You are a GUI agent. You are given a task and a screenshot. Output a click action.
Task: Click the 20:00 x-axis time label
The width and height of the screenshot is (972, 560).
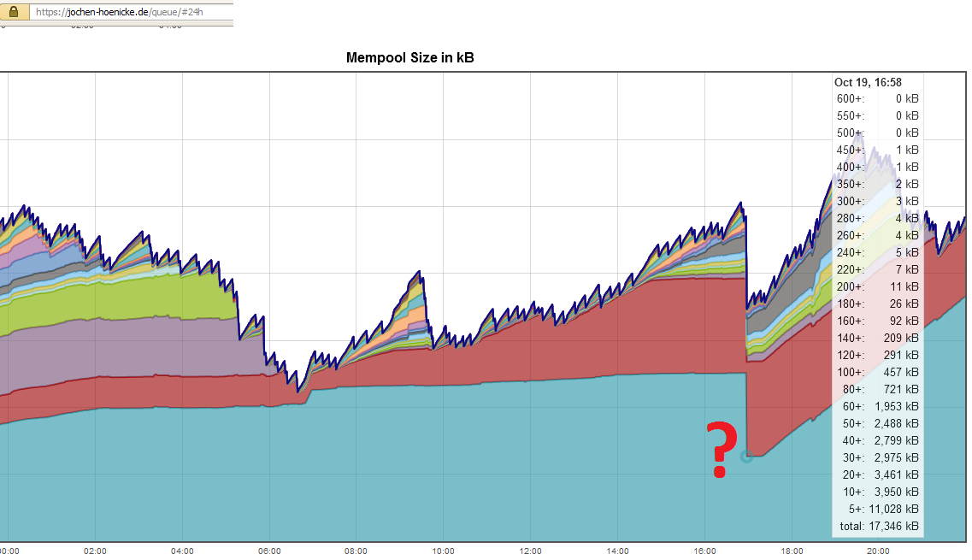pyautogui.click(x=879, y=551)
